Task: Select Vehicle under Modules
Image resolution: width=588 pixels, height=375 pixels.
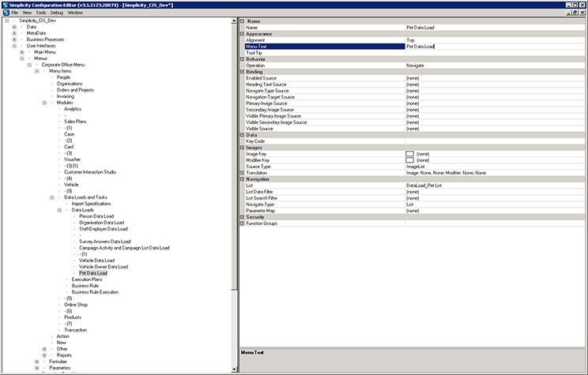Action: pyautogui.click(x=71, y=185)
